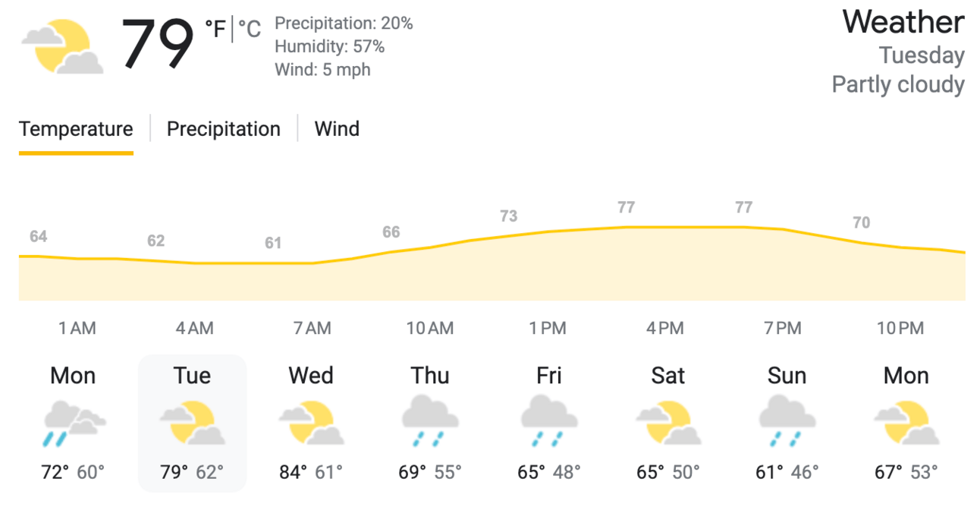Click the 4 PM hour label

[665, 329]
